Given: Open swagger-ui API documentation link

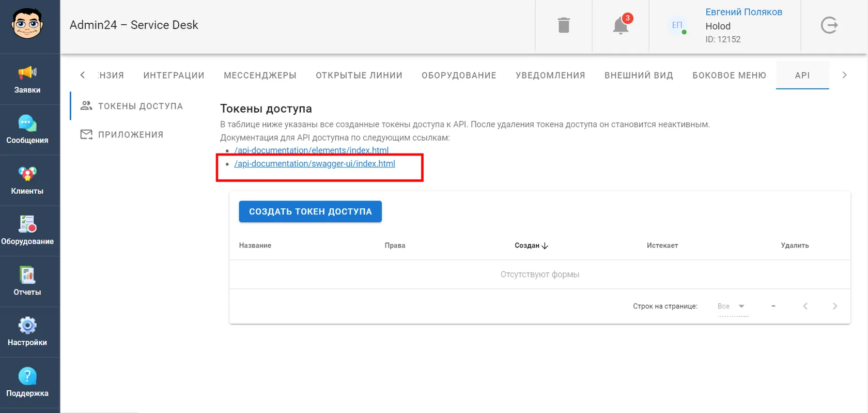Looking at the screenshot, I should 315,164.
